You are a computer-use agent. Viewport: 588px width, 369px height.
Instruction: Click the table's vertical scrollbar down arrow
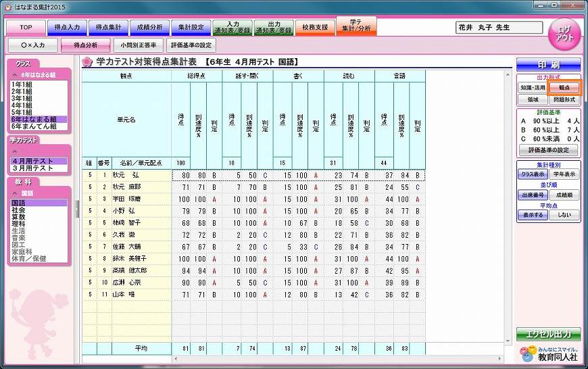tap(508, 341)
